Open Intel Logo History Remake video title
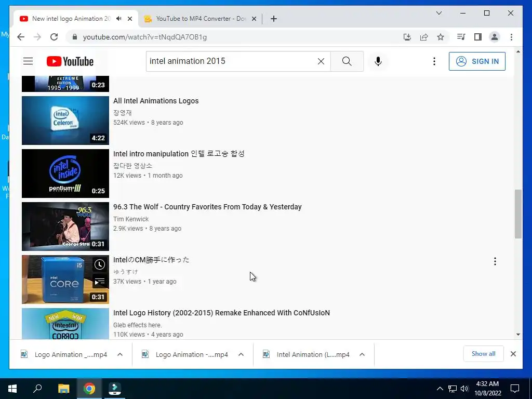This screenshot has width=532, height=399. [x=221, y=313]
